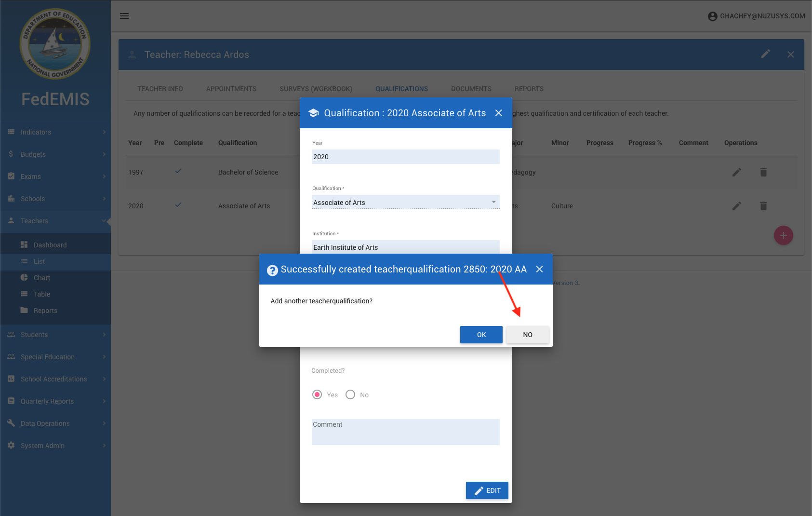Edit the 1997 Bachelor of Science row
Image resolution: width=812 pixels, height=516 pixels.
[736, 172]
